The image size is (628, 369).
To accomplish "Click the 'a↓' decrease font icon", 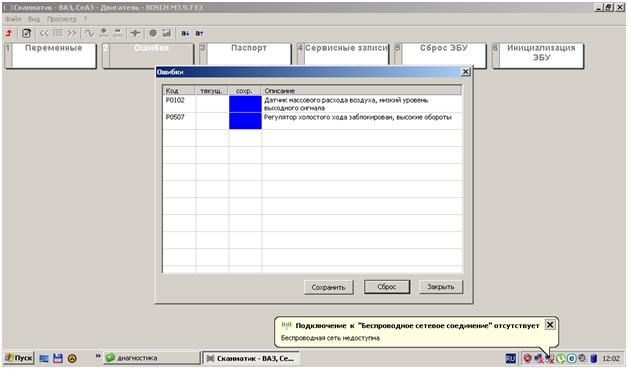I will (x=185, y=33).
